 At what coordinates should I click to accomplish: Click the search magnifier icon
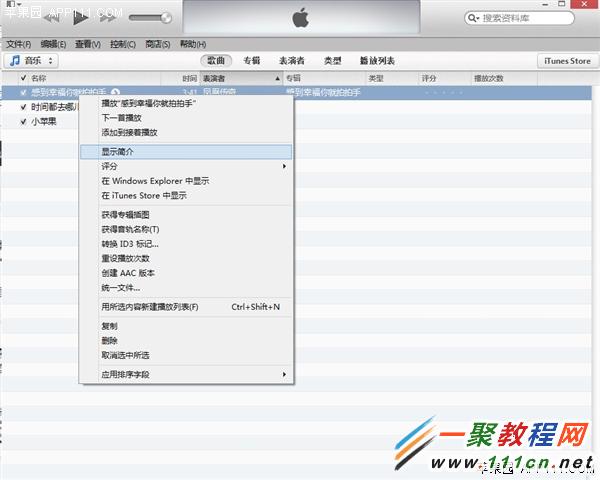[x=473, y=18]
